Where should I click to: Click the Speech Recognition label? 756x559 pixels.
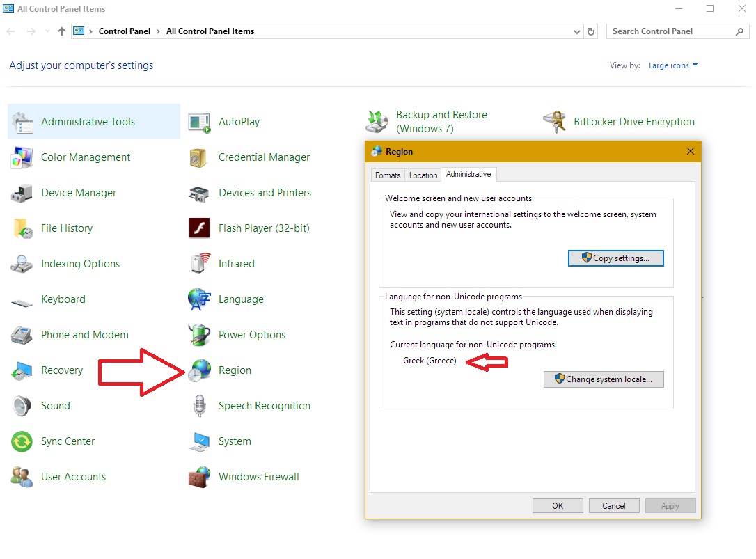point(265,406)
